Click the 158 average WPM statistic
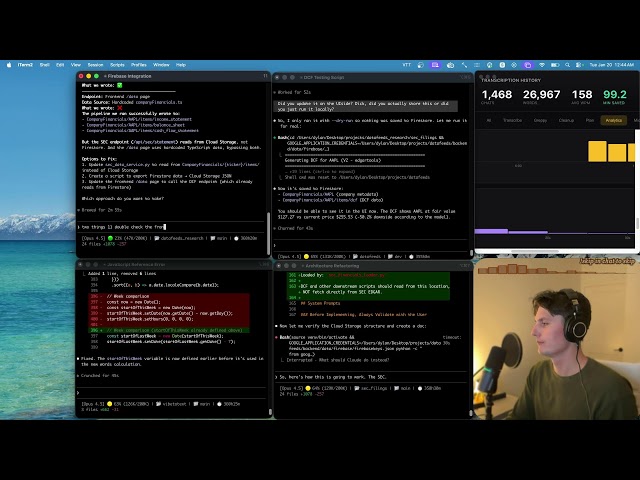The height and width of the screenshot is (480, 640). pyautogui.click(x=582, y=96)
